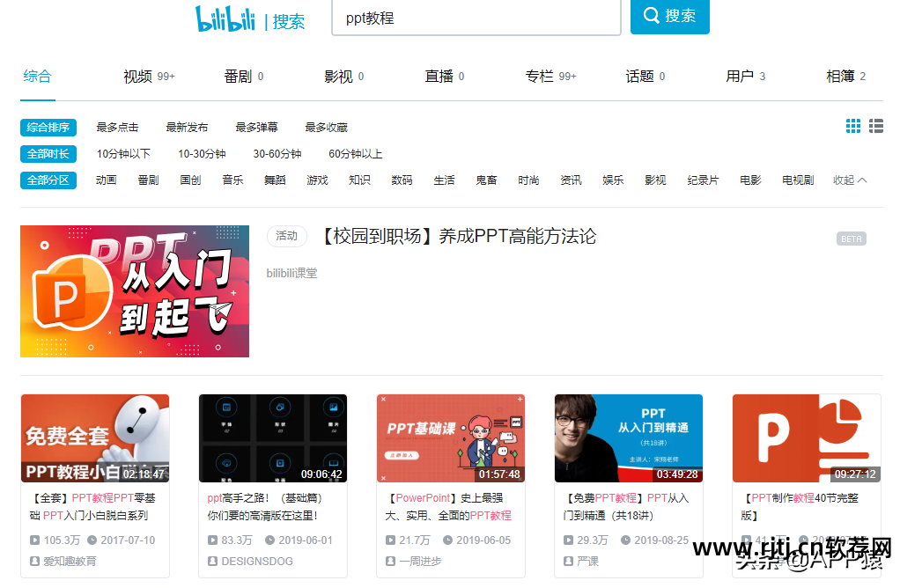Open the 直播 tab
The height and width of the screenshot is (588, 900).
[x=444, y=77]
